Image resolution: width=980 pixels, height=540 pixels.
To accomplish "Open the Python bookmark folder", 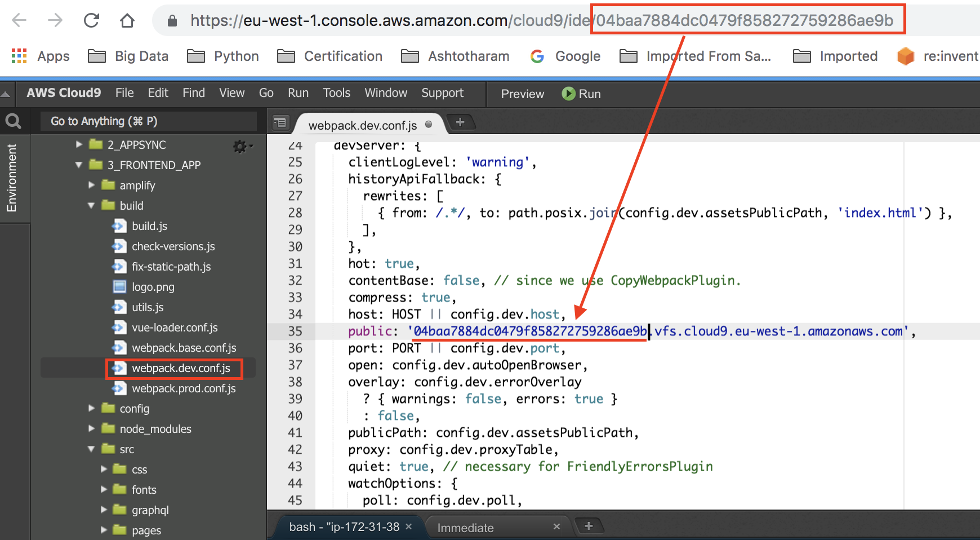I will (x=223, y=56).
